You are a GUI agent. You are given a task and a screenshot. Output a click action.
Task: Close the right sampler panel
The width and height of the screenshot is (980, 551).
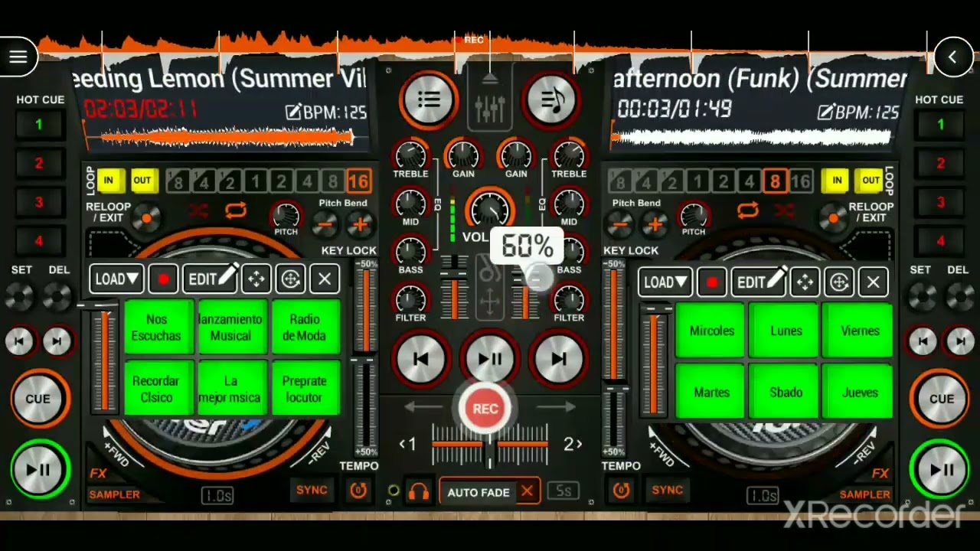pos(873,282)
